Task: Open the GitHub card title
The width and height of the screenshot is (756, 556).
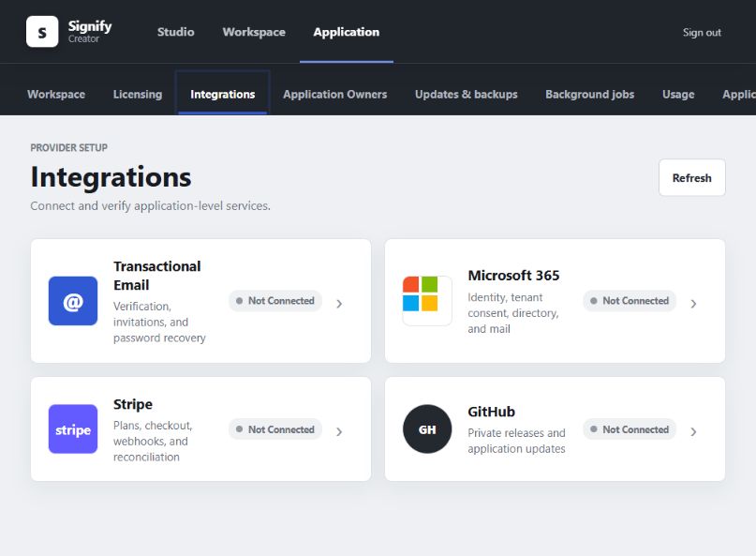Action: click(491, 412)
